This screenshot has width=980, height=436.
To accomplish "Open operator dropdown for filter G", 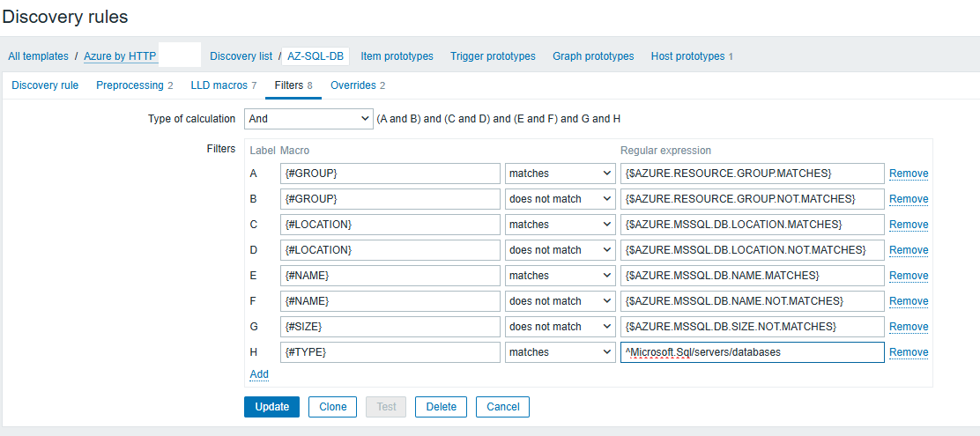I will [x=560, y=327].
